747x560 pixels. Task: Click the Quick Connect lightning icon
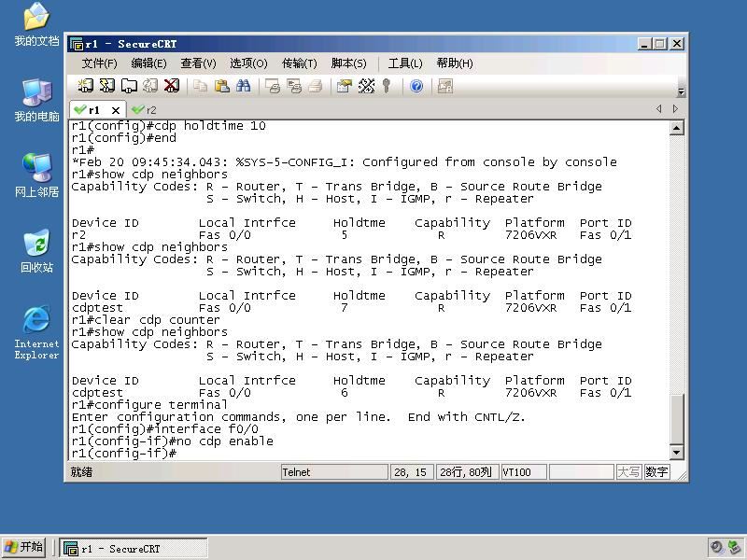point(106,86)
